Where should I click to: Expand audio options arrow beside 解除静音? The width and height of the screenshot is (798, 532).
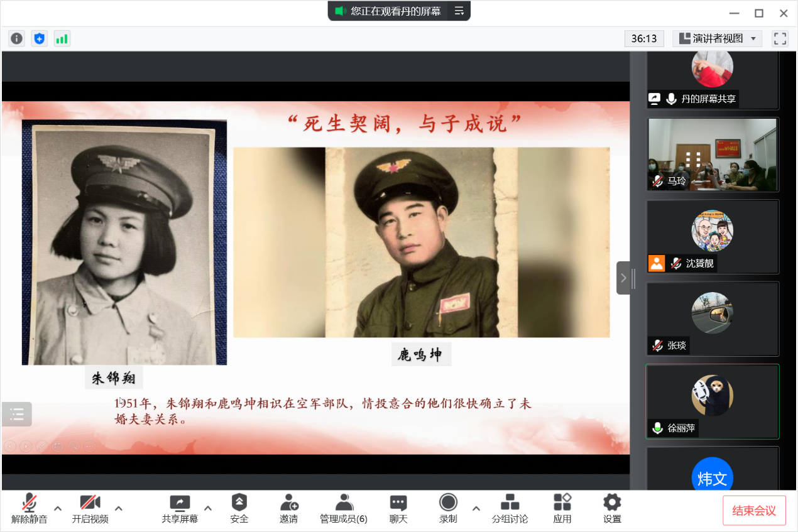[58, 508]
